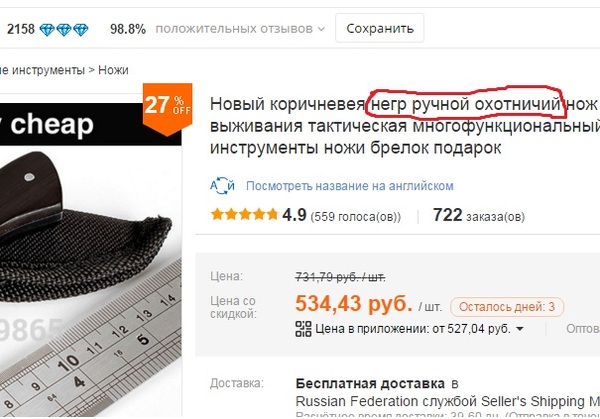600x419 pixels.
Task: Expand the positive reviews dropdown chevron
Action: pyautogui.click(x=321, y=29)
